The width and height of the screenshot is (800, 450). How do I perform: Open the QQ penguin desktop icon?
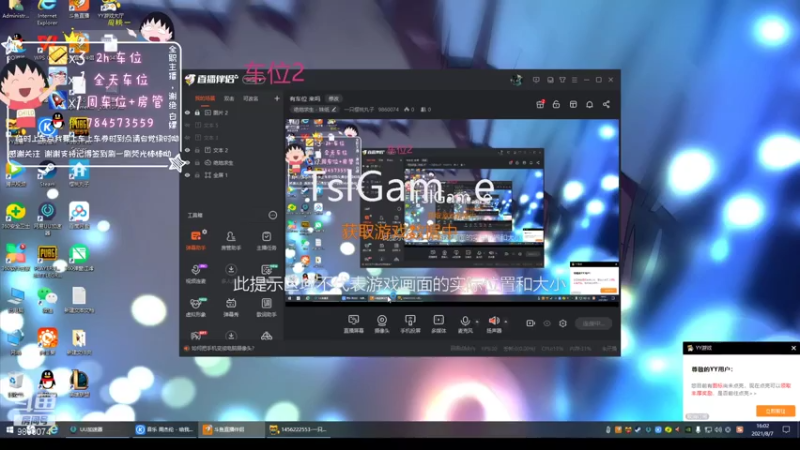pos(47,384)
